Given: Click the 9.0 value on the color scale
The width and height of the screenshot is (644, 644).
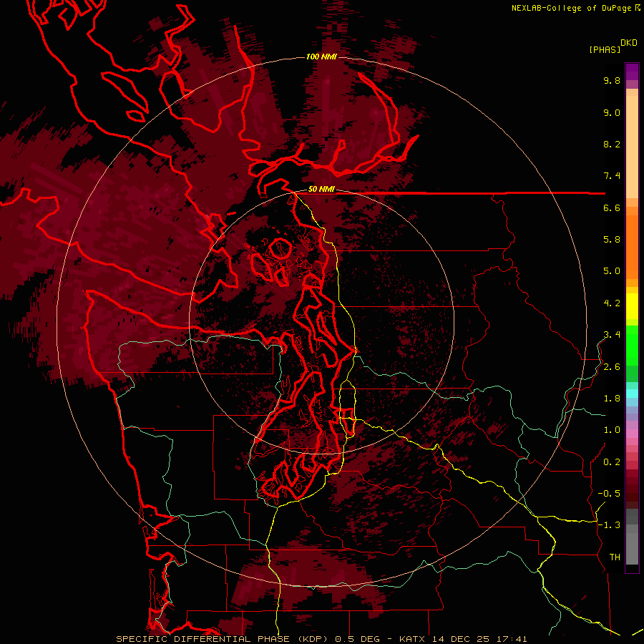Looking at the screenshot, I should (x=612, y=112).
